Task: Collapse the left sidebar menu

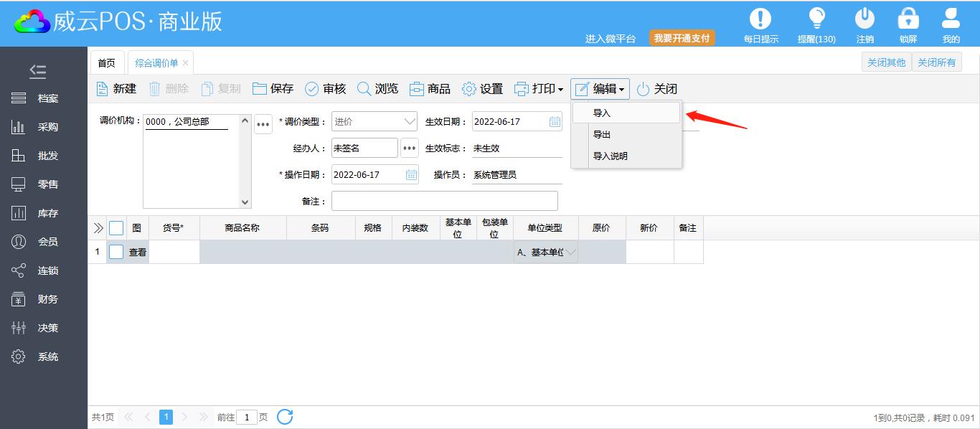Action: tap(38, 71)
